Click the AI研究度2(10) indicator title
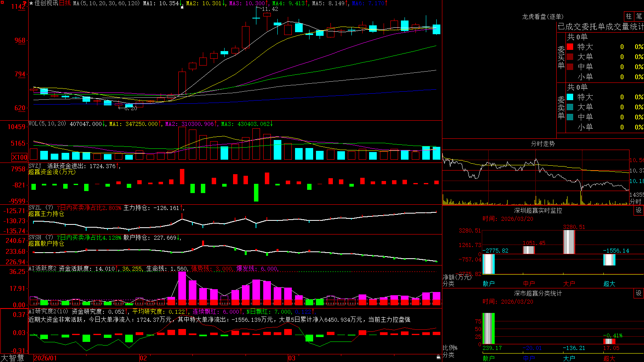The image size is (644, 362). 48,311
